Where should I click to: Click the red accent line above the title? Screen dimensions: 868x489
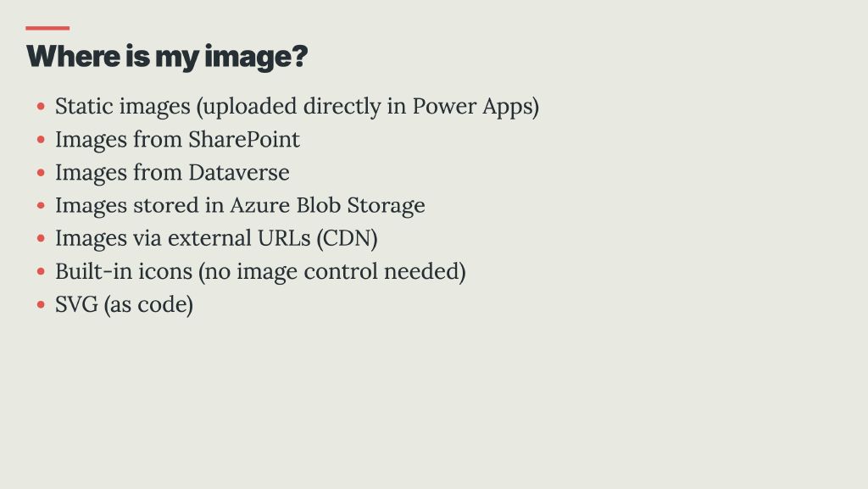point(47,28)
